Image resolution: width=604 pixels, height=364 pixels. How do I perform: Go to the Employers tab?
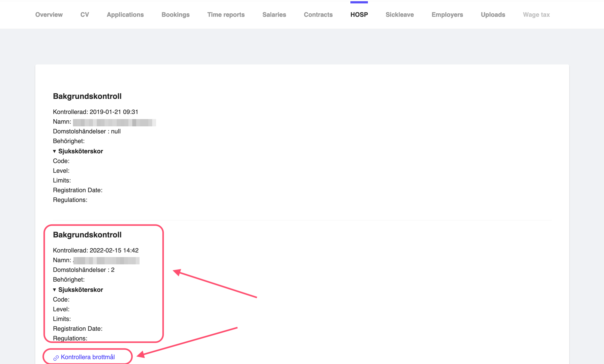tap(447, 15)
